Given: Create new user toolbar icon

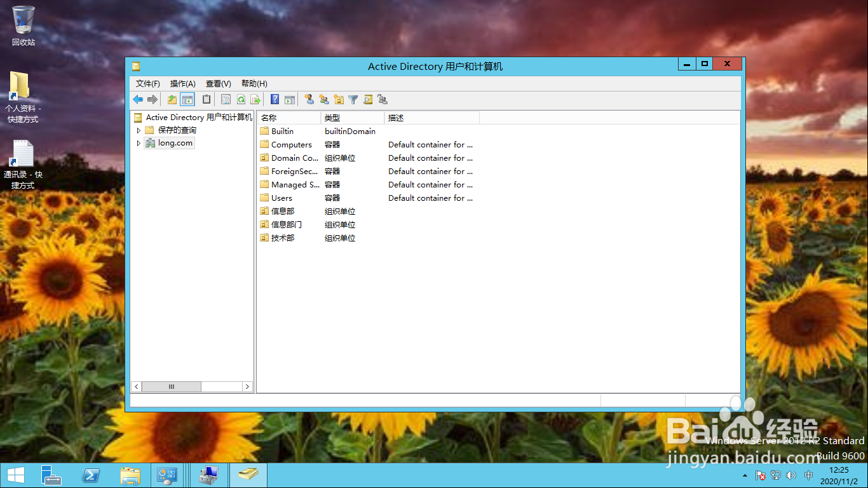Looking at the screenshot, I should click(x=309, y=100).
